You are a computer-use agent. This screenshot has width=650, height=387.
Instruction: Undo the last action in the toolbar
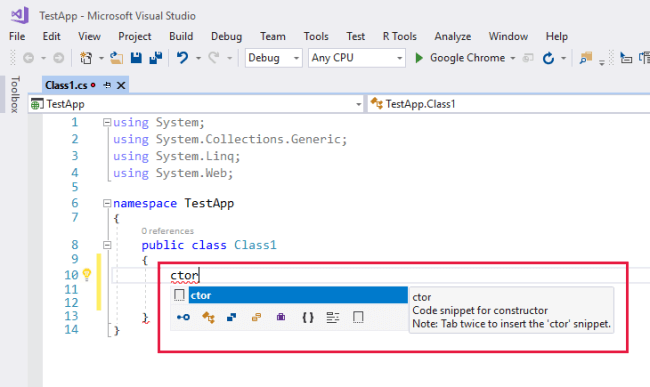[182, 58]
